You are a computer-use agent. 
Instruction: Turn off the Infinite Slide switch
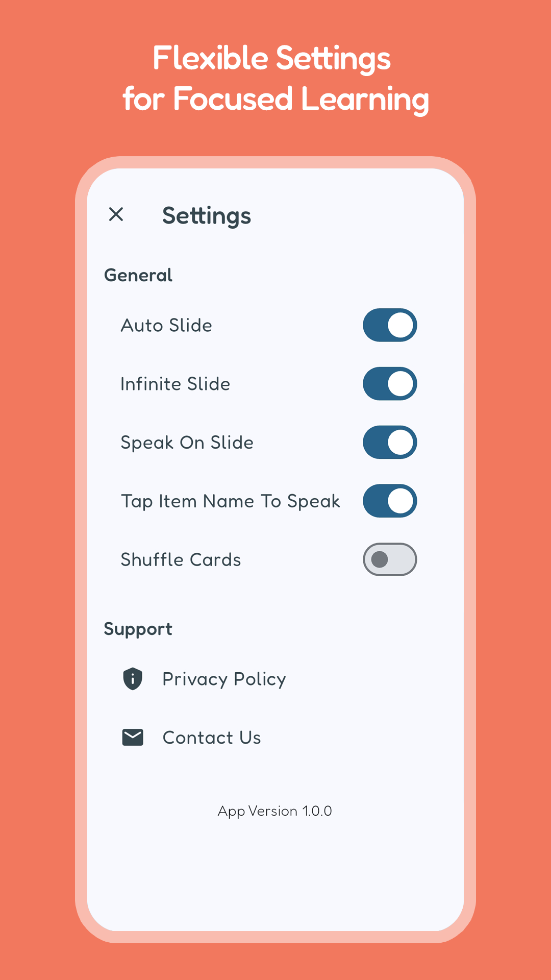pyautogui.click(x=390, y=384)
